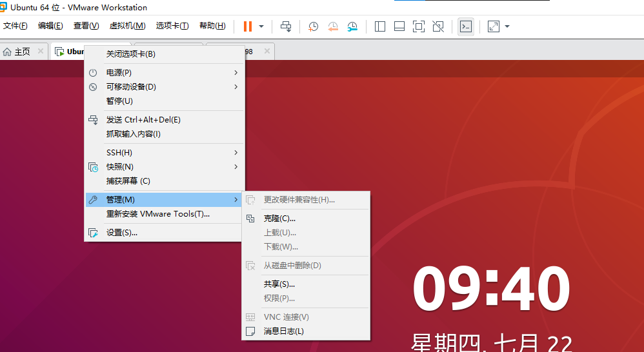
Task: Open the dropdown arrow beside the Pause icon
Action: 261,26
